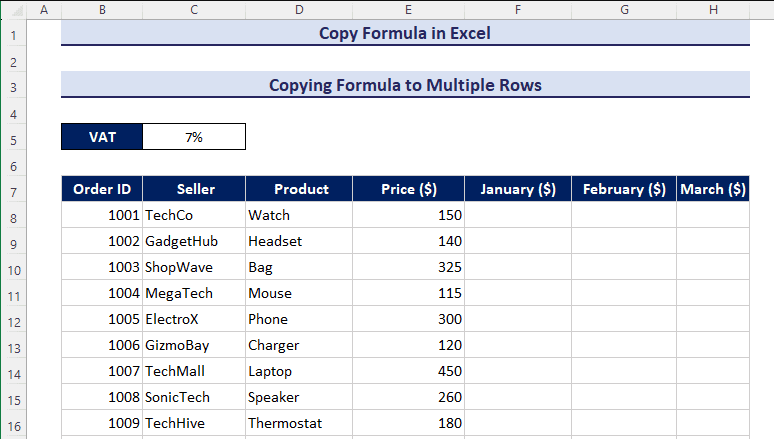774x439 pixels.
Task: Select the January ($) header cell
Action: pyautogui.click(x=518, y=189)
